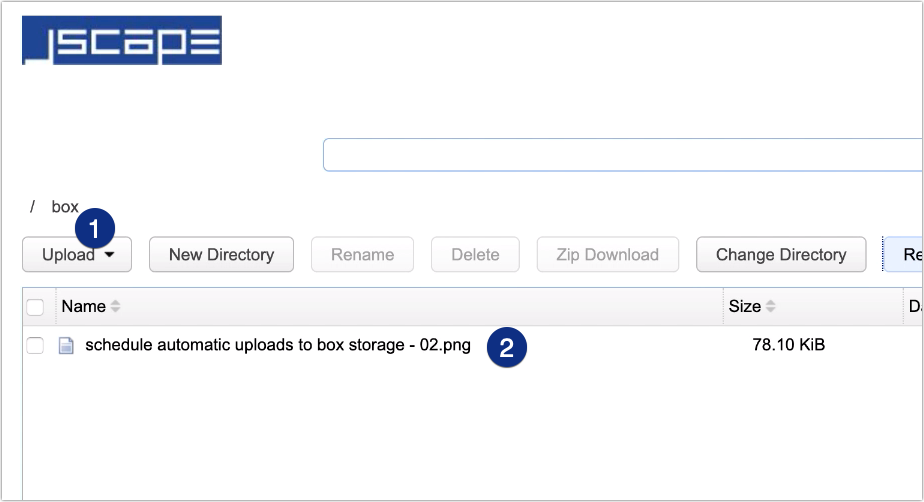924x502 pixels.
Task: Select the 78.10 KiB size cell
Action: coord(788,346)
